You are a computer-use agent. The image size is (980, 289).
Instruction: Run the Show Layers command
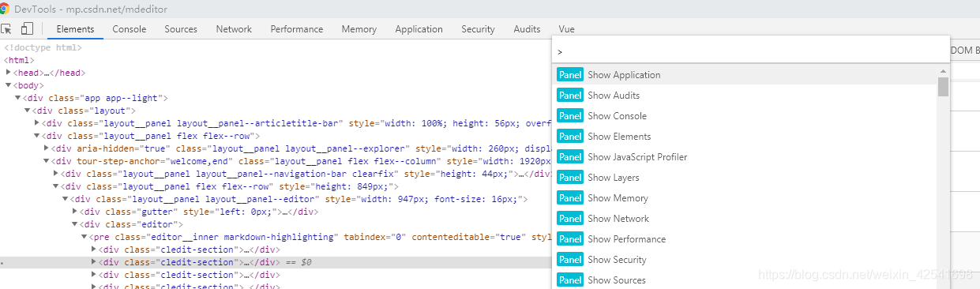pos(745,178)
